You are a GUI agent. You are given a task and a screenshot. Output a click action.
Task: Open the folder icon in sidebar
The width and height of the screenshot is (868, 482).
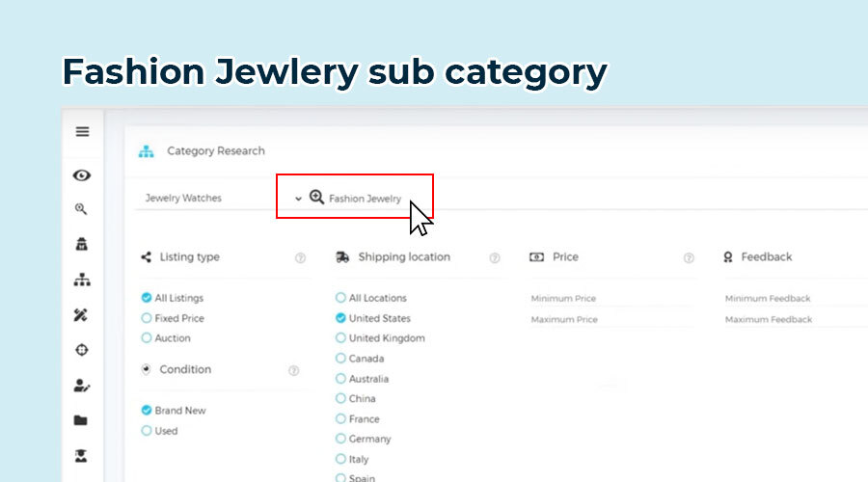pos(82,420)
